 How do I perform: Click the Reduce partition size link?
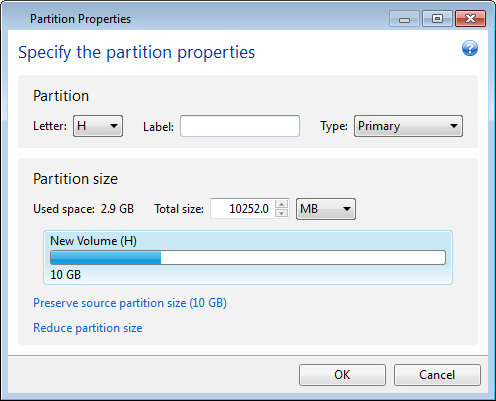(x=88, y=328)
